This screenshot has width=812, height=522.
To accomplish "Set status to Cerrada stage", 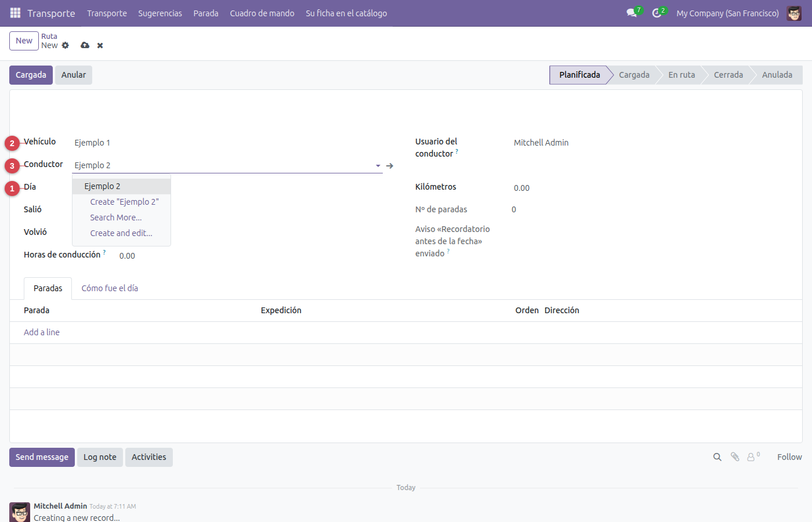I will click(728, 75).
